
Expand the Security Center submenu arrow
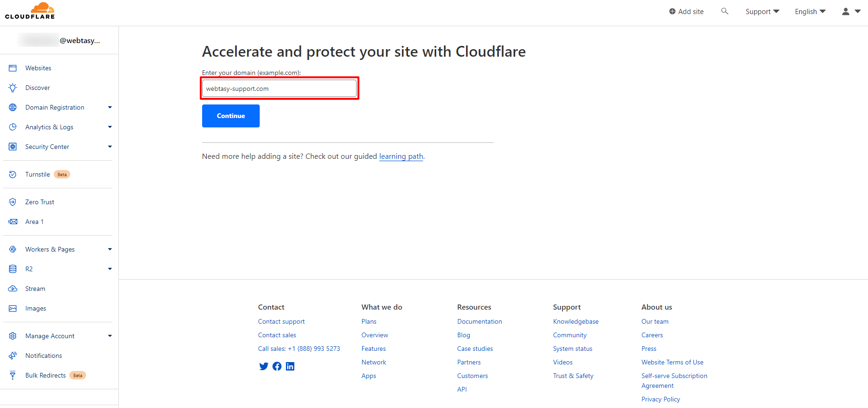pos(110,147)
